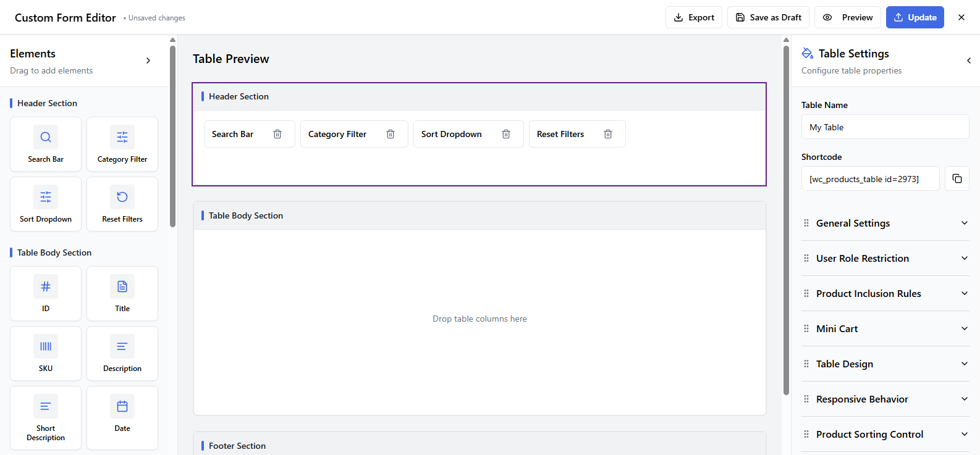The width and height of the screenshot is (980, 455).
Task: Collapse the Table Settings panel
Action: 968,61
